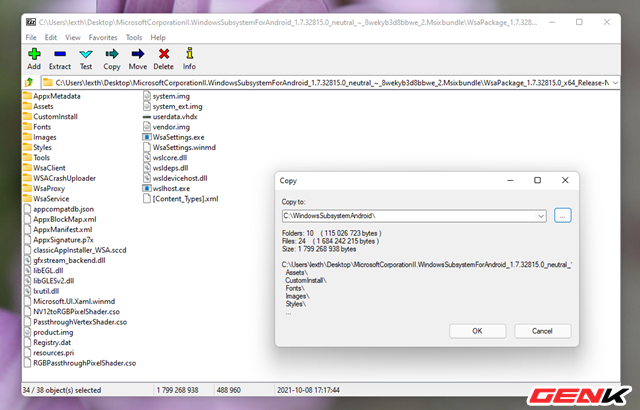Select the WsaClient folder
Viewport: 640px width, 410px height.
pos(44,168)
